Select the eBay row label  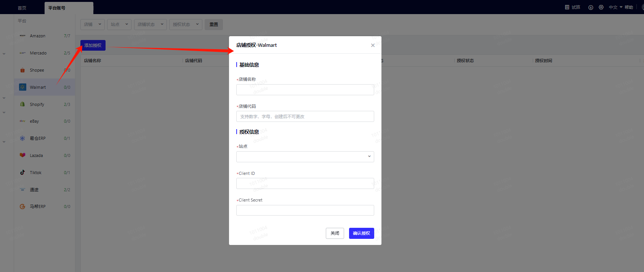click(x=34, y=121)
